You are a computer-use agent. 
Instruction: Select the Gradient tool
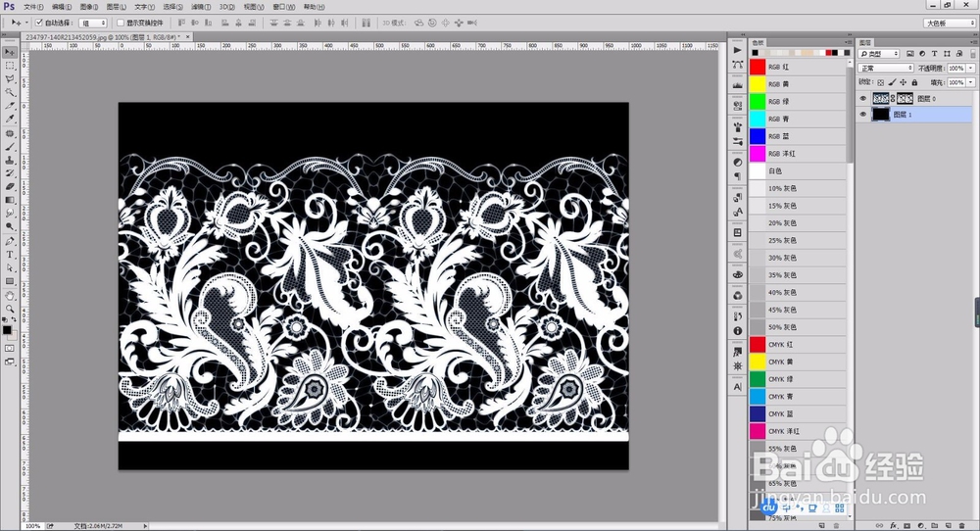coord(10,200)
